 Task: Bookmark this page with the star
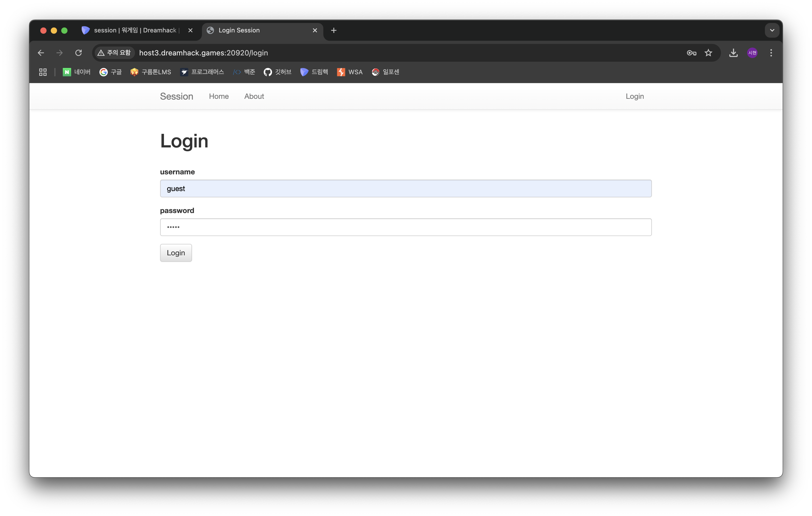click(x=708, y=53)
